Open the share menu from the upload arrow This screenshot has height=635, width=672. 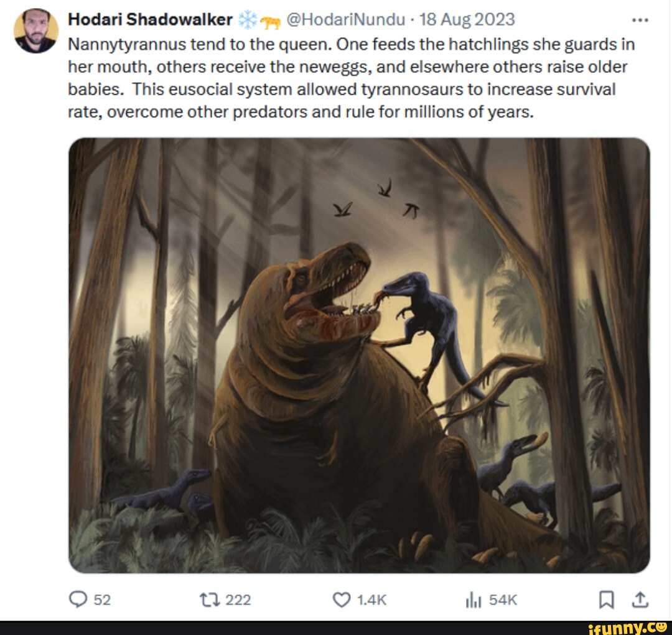coord(640,600)
